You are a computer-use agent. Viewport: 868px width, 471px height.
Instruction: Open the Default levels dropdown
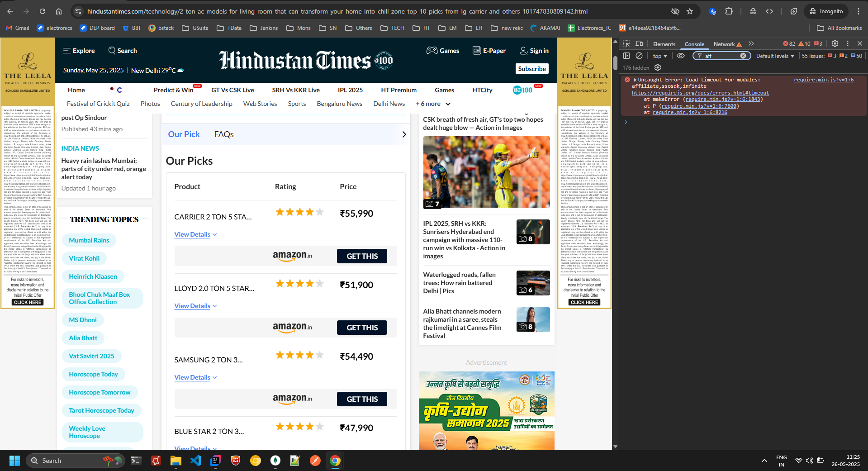click(x=775, y=56)
